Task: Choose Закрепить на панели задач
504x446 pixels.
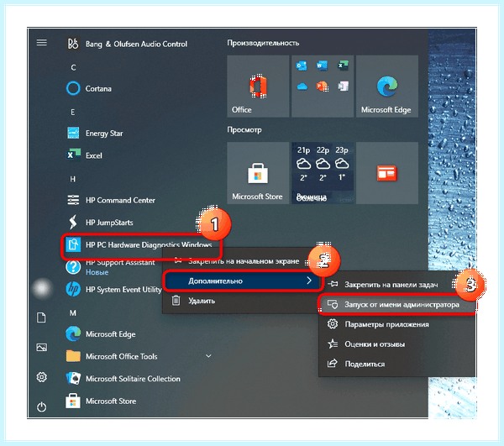Action: [391, 285]
